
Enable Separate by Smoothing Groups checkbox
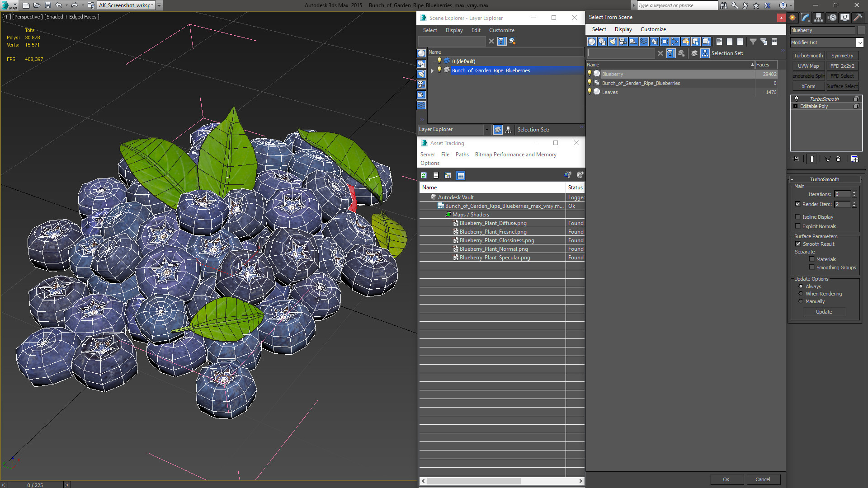click(811, 267)
